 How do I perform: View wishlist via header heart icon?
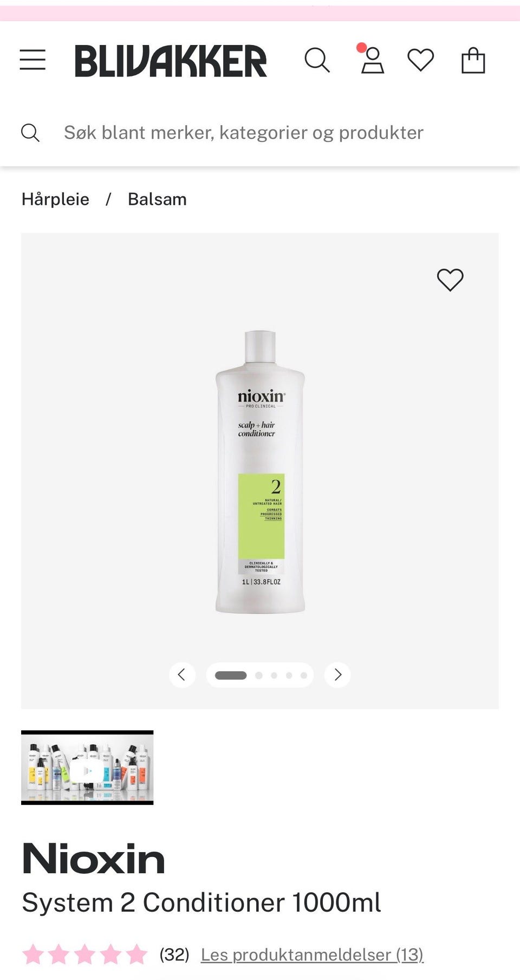click(x=421, y=60)
